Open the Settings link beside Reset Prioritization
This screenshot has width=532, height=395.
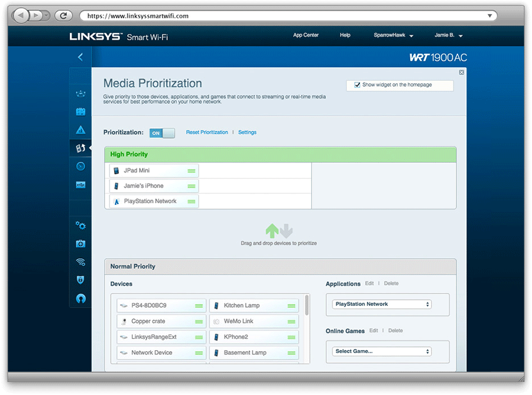[247, 132]
